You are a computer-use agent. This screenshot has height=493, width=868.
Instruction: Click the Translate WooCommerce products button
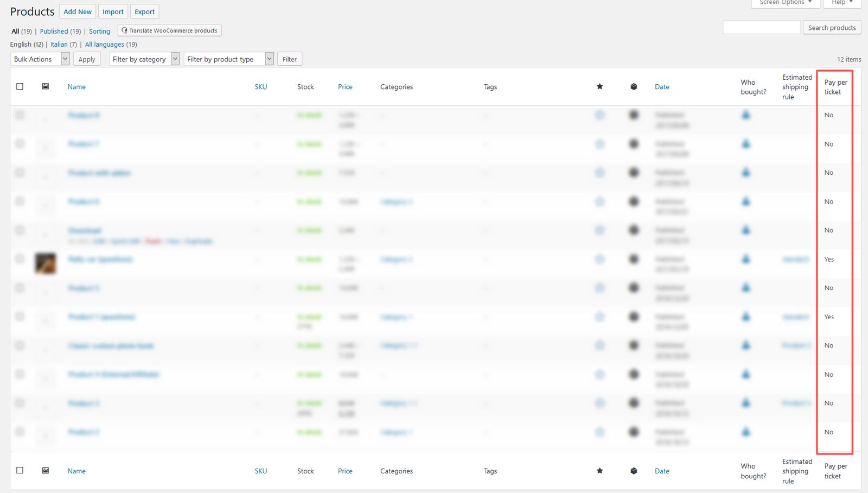tap(169, 30)
